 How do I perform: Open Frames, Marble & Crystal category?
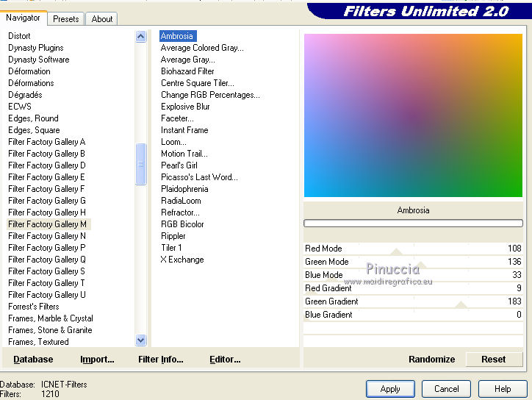(x=51, y=318)
